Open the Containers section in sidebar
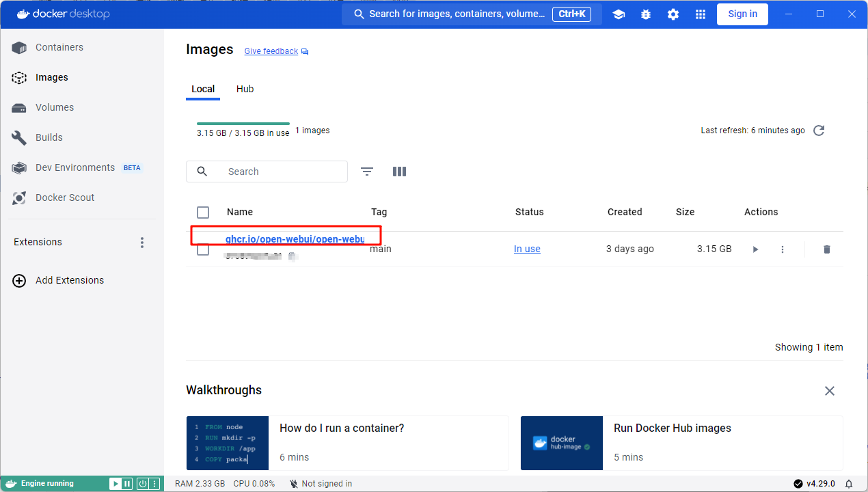868x492 pixels. 59,47
